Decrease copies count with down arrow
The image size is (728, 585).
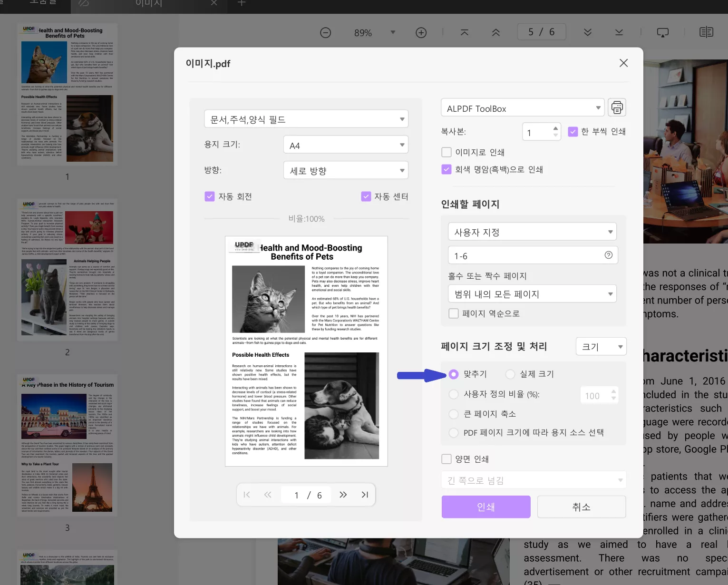click(555, 135)
